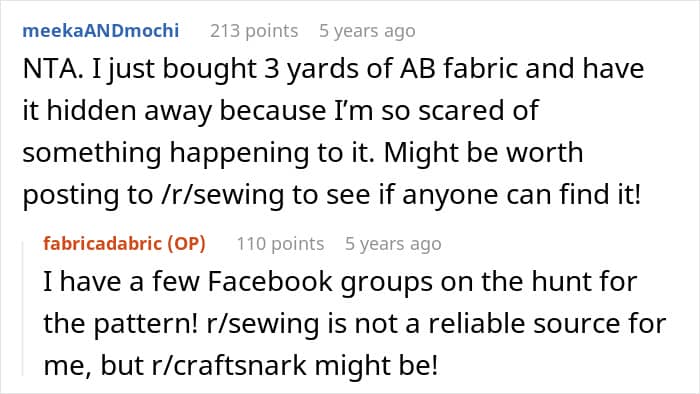Open meekaANDmochi comment's 5 years ago timestamp

[367, 31]
